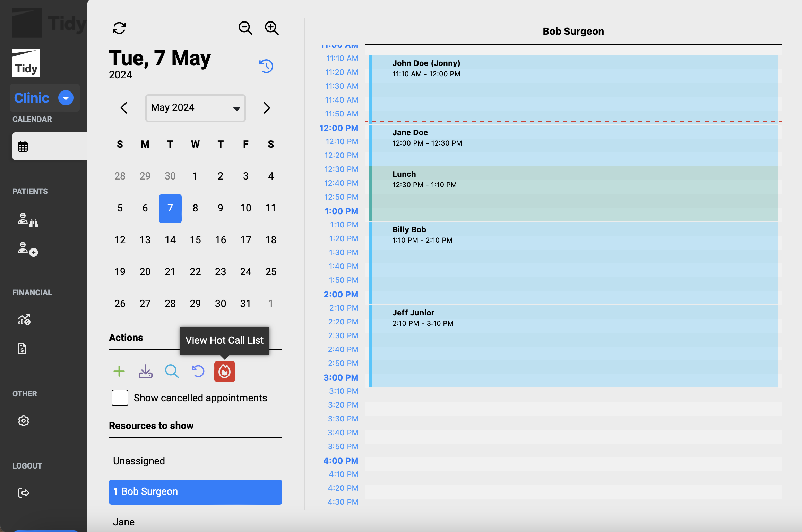Enable Show cancelled appointments checkbox

(120, 398)
